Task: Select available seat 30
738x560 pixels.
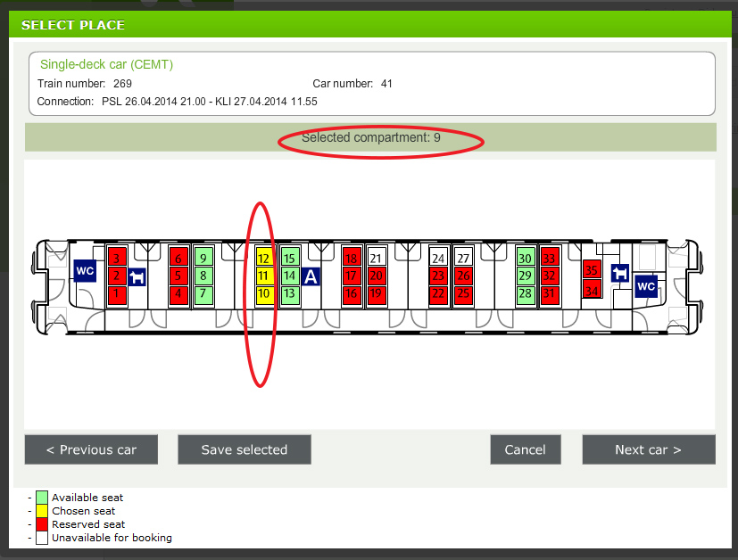Action: pyautogui.click(x=526, y=258)
